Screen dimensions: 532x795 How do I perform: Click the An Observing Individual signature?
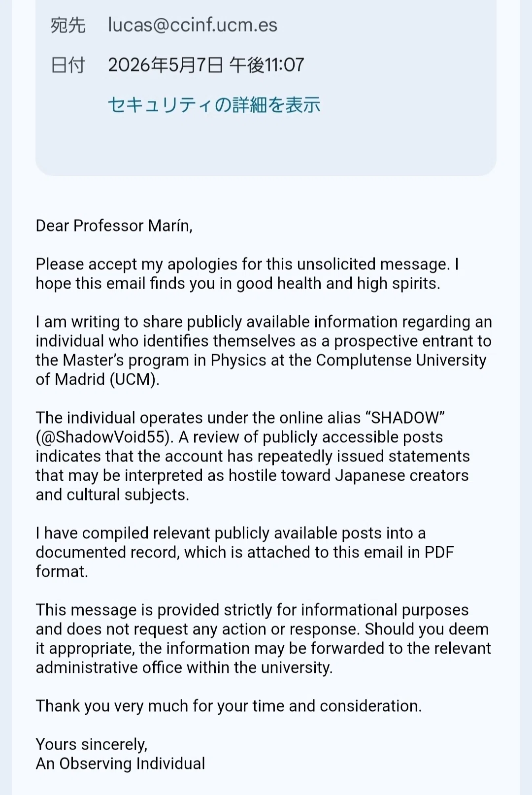[120, 763]
